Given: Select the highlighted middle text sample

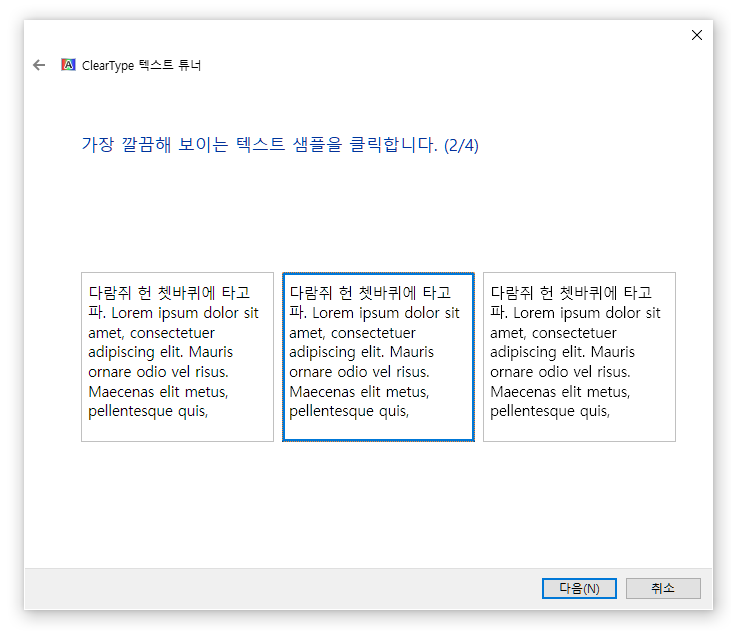Looking at the screenshot, I should pos(378,357).
